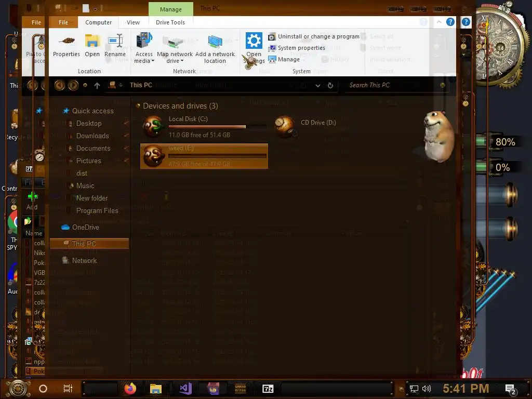Go back with the navigation arrow
532x399 pixels.
tap(59, 85)
